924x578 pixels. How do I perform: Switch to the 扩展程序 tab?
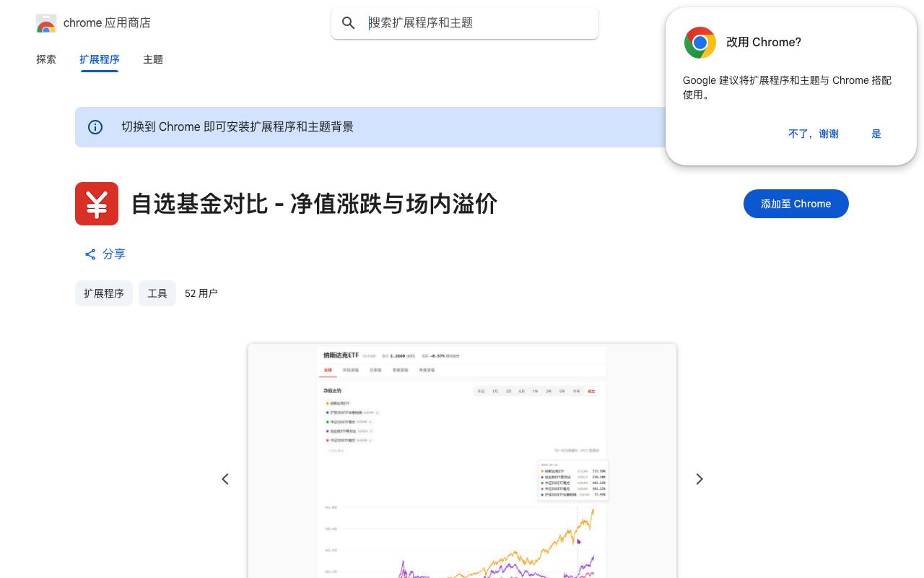click(x=100, y=59)
